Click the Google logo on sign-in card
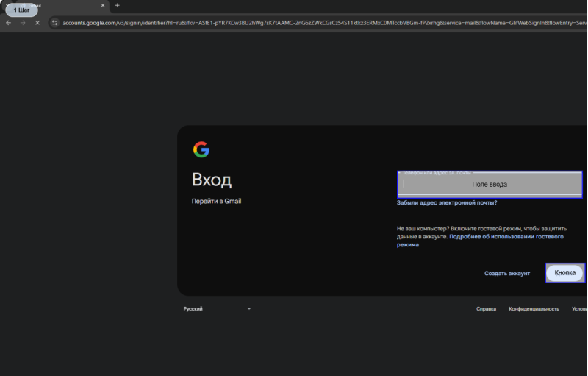Screen dimensions: 588x376 (201, 150)
